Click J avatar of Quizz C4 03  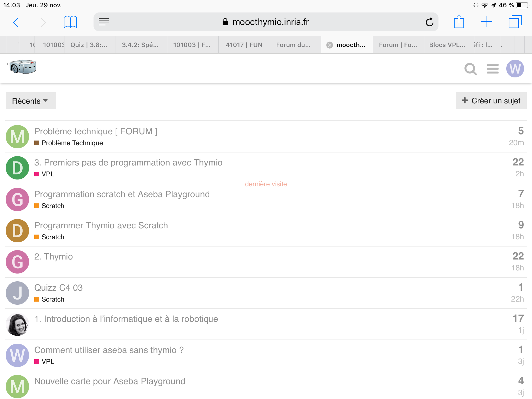[17, 293]
